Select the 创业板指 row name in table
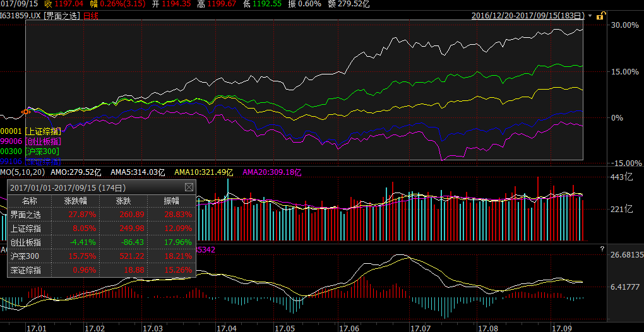Screen dimensions: 644x332 [x=26, y=242]
